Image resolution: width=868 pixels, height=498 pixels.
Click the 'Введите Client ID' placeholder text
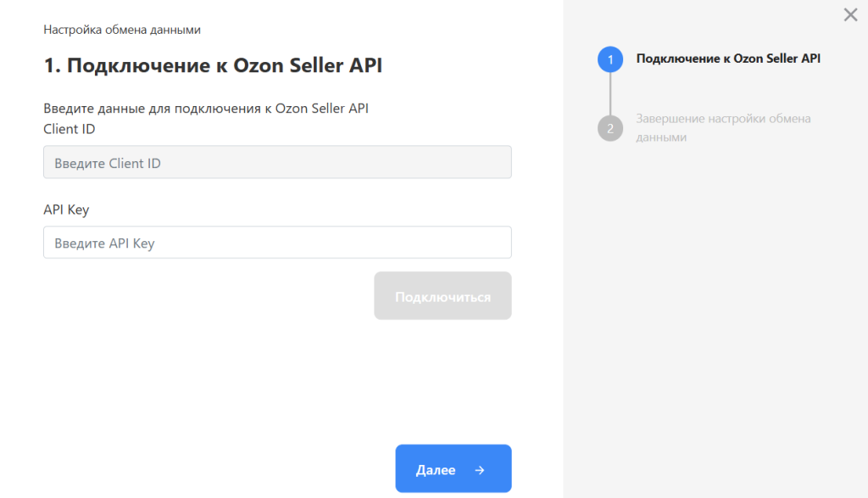pyautogui.click(x=108, y=163)
